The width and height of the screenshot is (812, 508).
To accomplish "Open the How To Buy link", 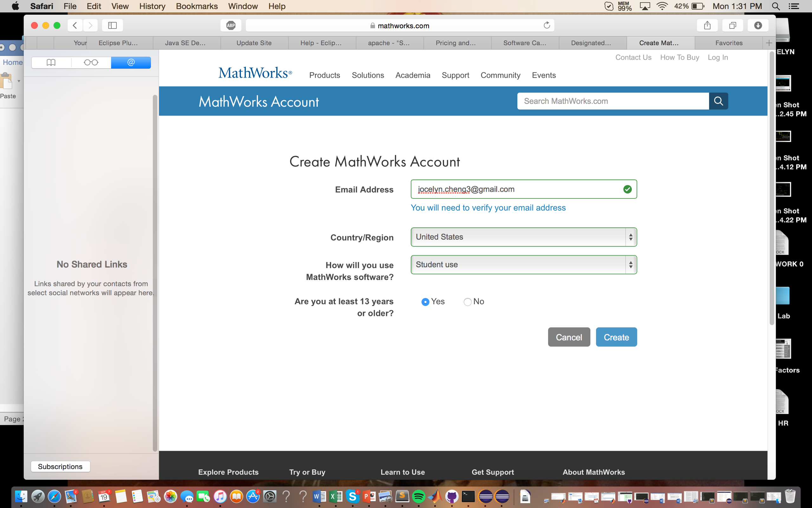I will 679,57.
